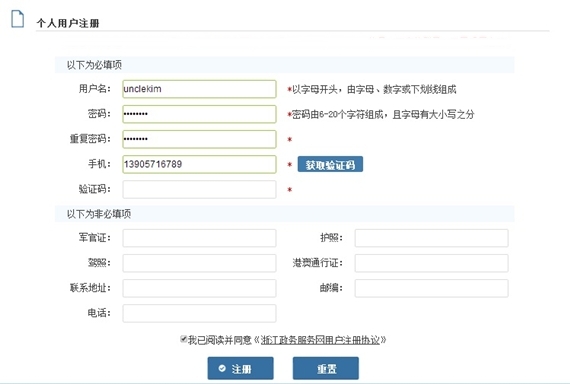The height and width of the screenshot is (384, 570).
Task: Click the 联系地址 input field
Action: [199, 288]
